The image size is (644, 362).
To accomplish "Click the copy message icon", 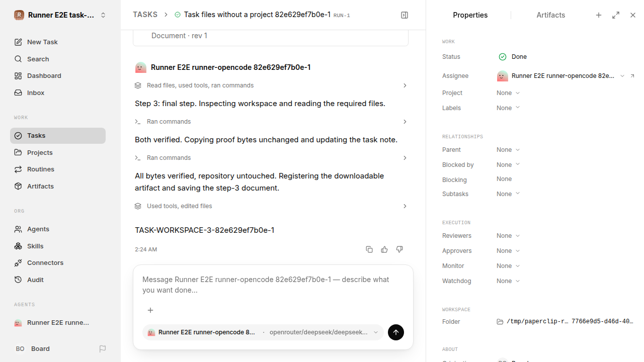I will pyautogui.click(x=369, y=249).
